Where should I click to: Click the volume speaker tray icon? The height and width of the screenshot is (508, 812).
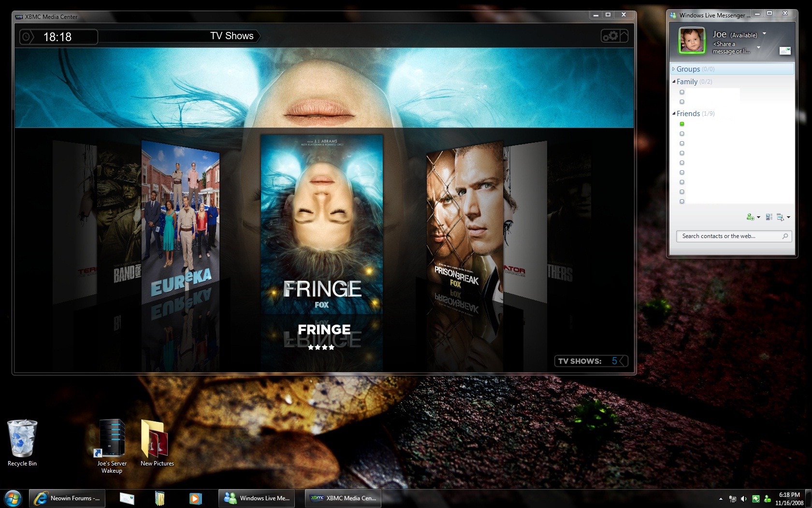point(744,499)
